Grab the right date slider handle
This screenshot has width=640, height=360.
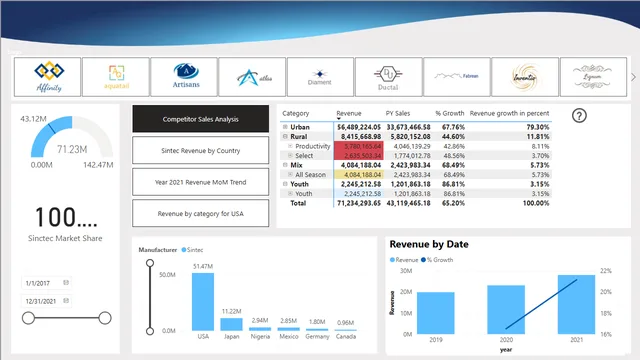105,318
